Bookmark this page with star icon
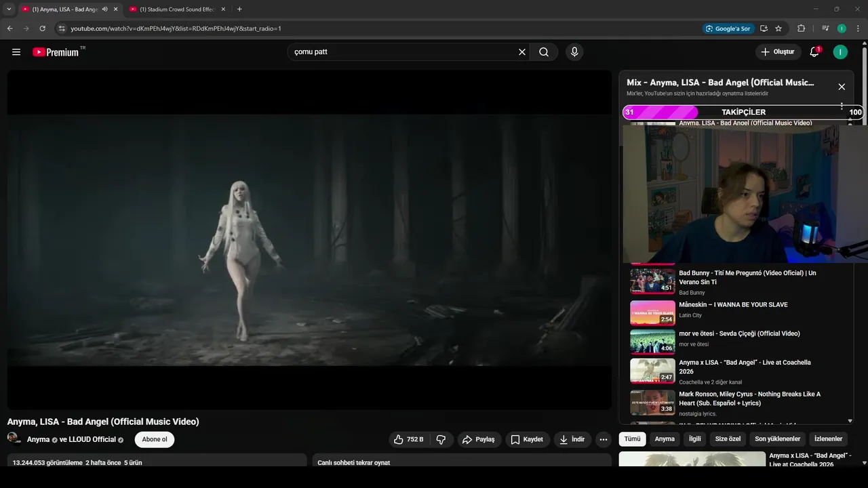868x488 pixels. pyautogui.click(x=778, y=28)
